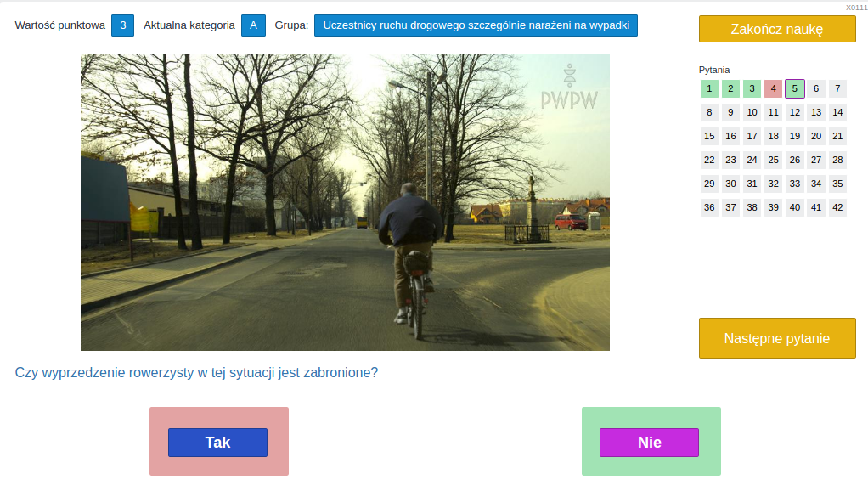Jump to question 2
Image resolution: width=868 pixels, height=480 pixels.
730,88
